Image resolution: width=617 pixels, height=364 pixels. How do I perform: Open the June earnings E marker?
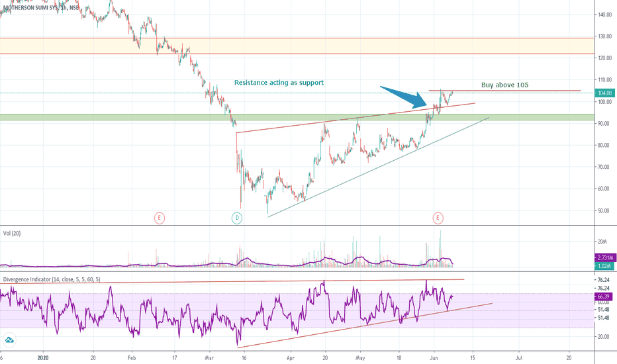click(438, 218)
